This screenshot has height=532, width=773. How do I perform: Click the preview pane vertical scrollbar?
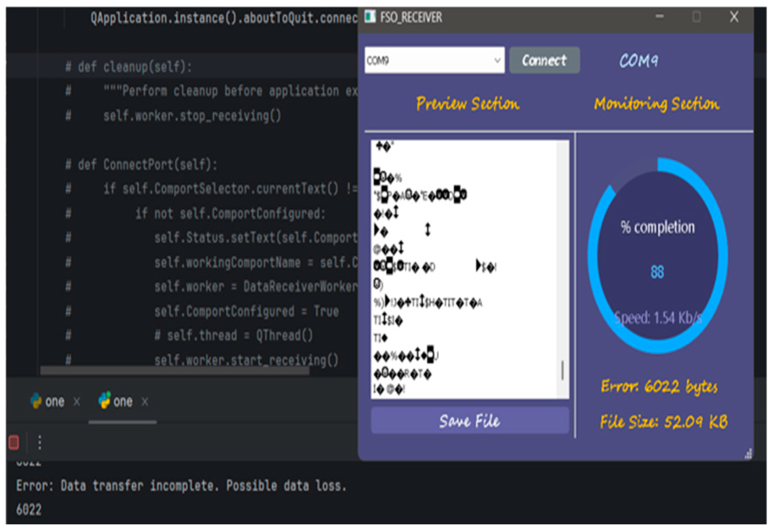pyautogui.click(x=562, y=269)
